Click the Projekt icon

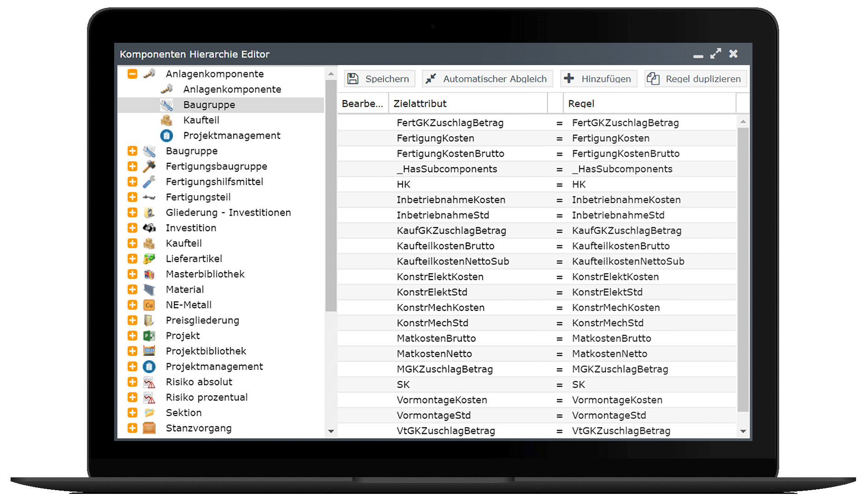point(149,336)
